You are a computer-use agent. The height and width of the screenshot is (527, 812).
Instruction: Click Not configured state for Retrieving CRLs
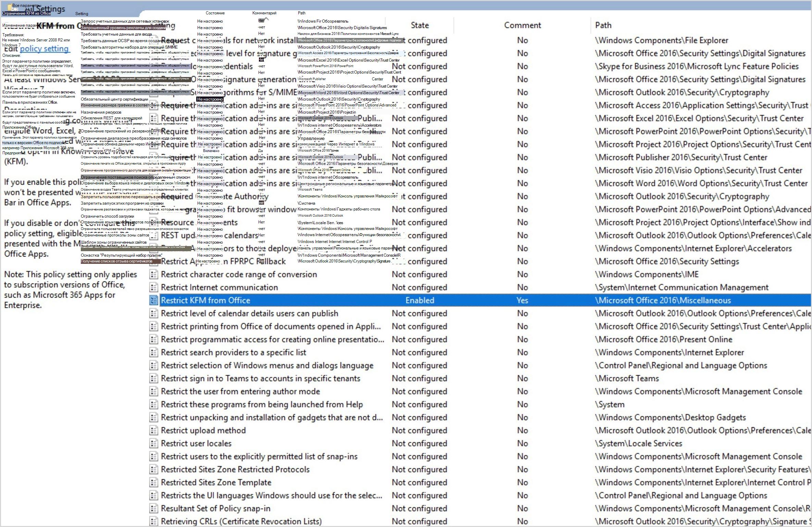420,522
